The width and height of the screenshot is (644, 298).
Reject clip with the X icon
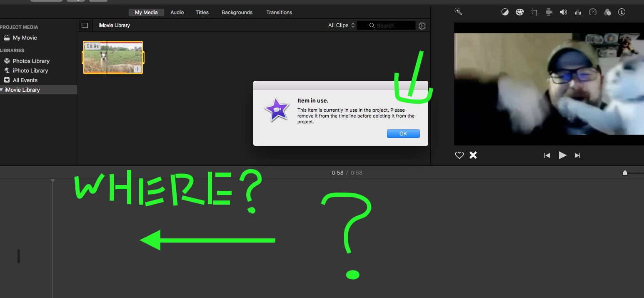[473, 155]
